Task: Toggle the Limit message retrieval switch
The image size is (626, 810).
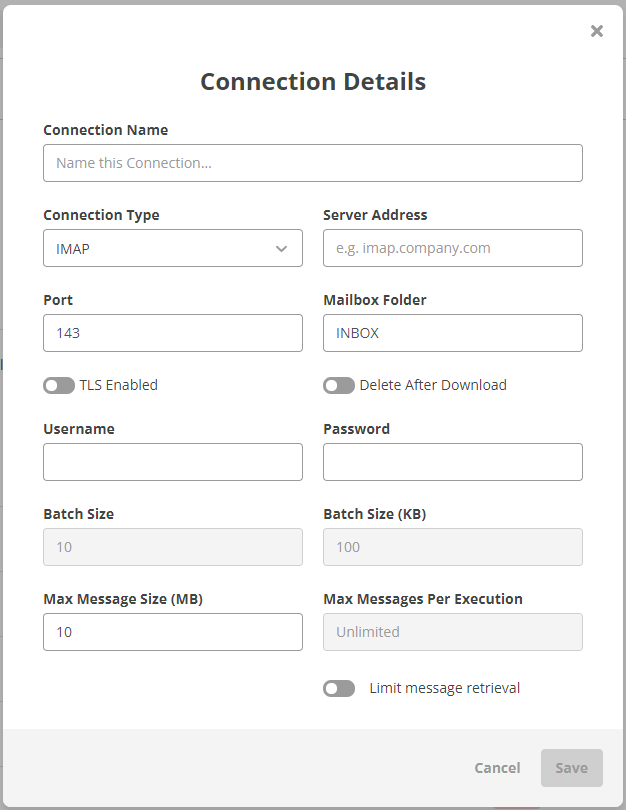Action: pyautogui.click(x=339, y=689)
